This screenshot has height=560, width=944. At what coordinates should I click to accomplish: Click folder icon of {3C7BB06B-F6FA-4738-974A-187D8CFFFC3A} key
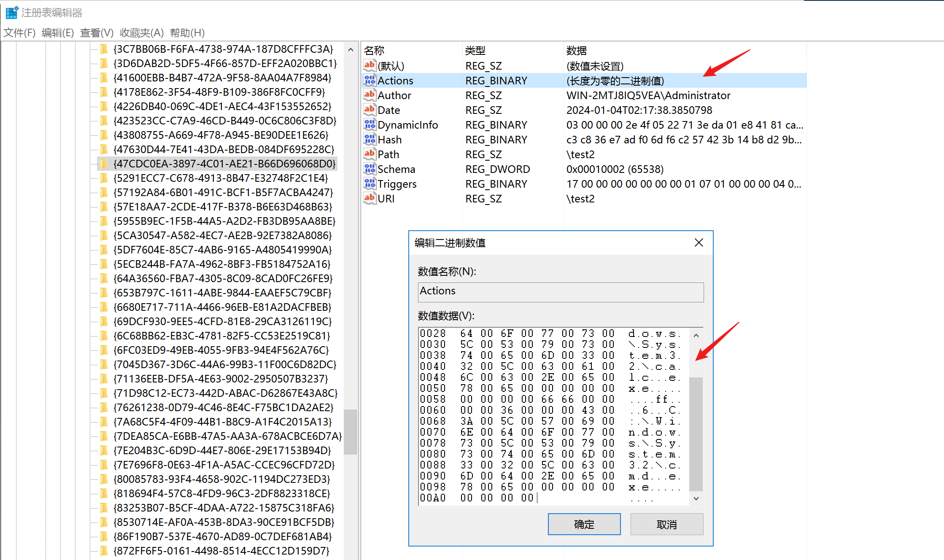(x=103, y=49)
